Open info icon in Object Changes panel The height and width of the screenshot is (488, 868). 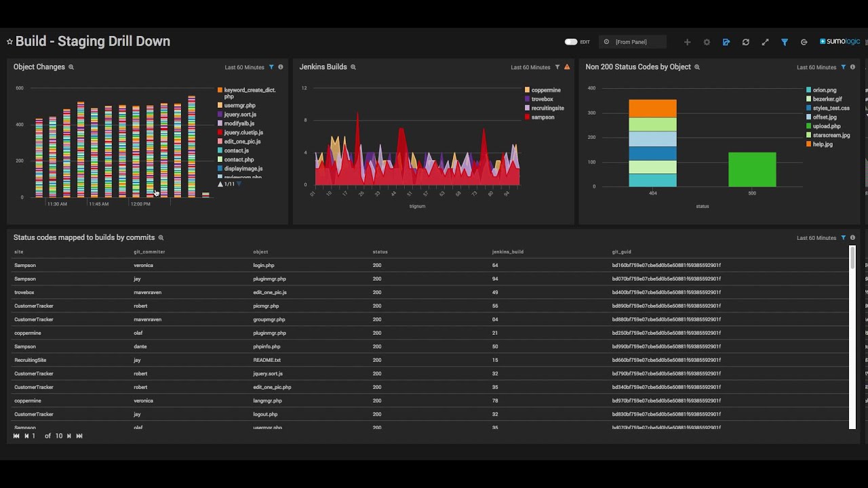click(x=281, y=67)
